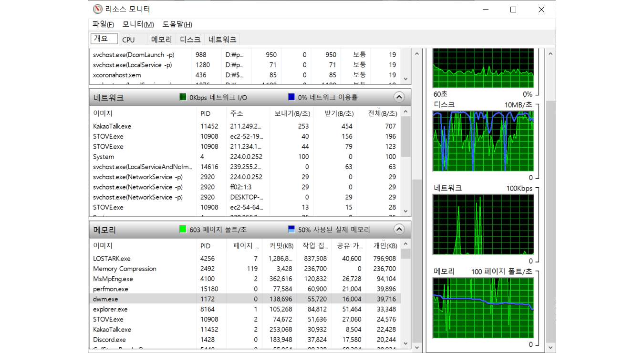This screenshot has height=353, width=644.
Task: Select svchost.exe(NetworkService -p) row with ff02::1:3
Action: point(245,187)
